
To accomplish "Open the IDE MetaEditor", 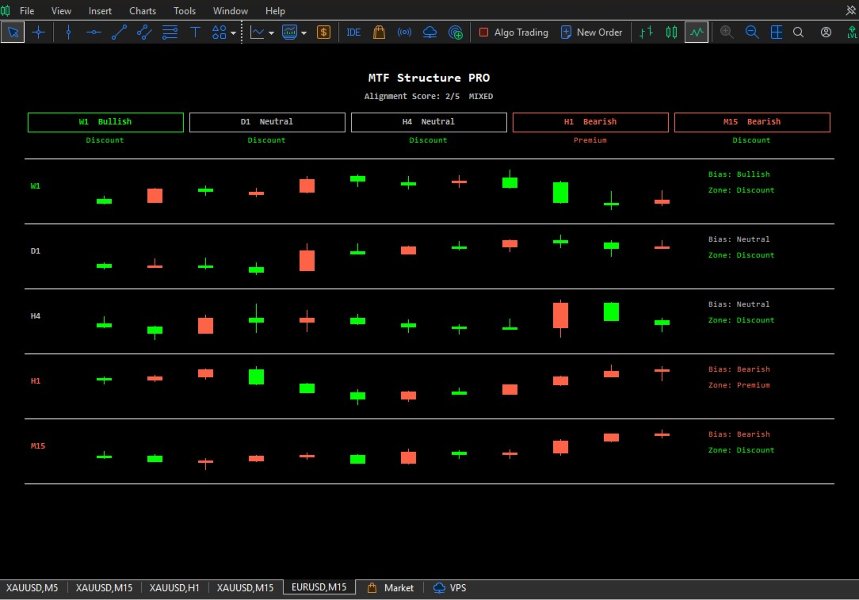I will tap(353, 32).
